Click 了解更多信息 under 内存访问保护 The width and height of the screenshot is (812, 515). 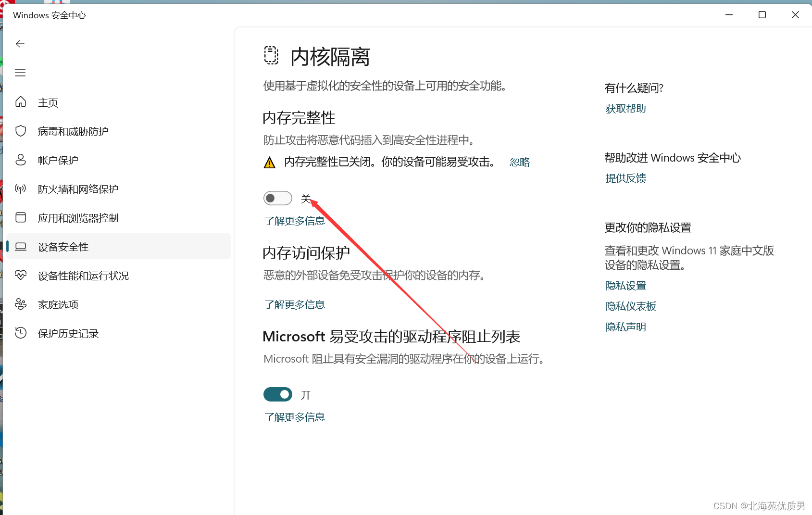pos(295,304)
